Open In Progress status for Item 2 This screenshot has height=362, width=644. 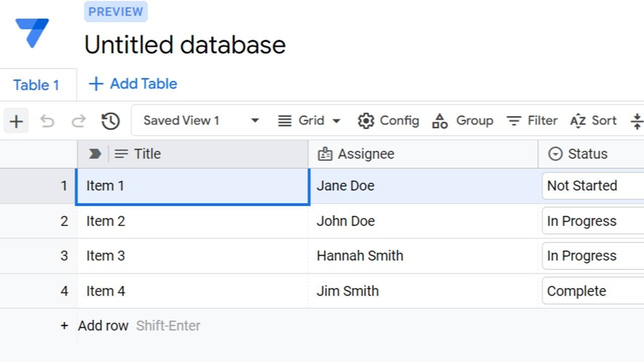tap(593, 221)
